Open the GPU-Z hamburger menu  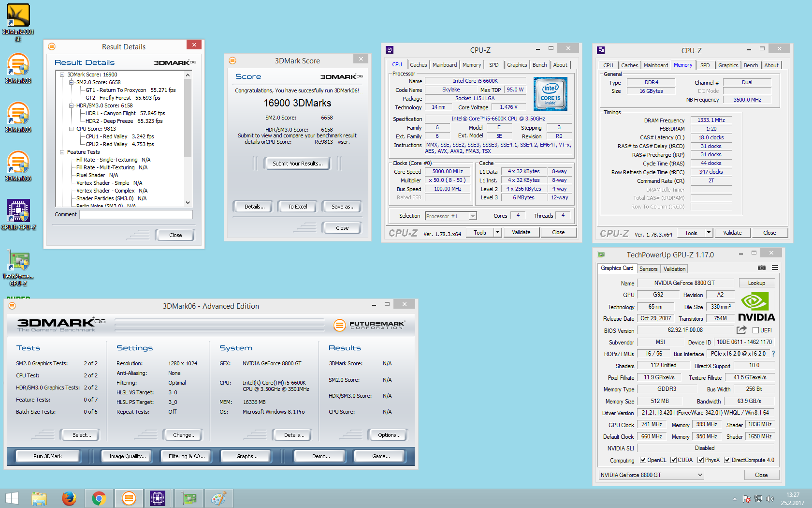(x=775, y=268)
